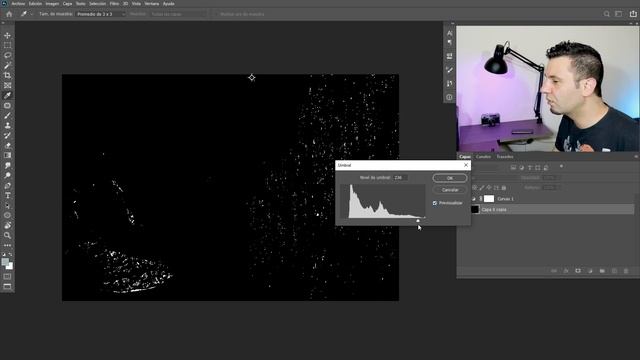Image resolution: width=640 pixels, height=360 pixels.
Task: Open the Edit Toolbar three-dots menu
Action: (7, 245)
